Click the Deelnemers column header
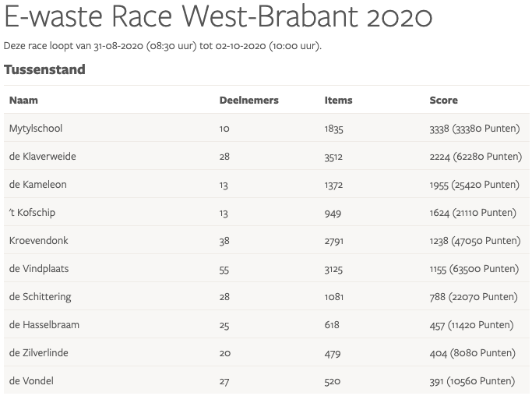This screenshot has height=396, width=532. click(x=248, y=100)
